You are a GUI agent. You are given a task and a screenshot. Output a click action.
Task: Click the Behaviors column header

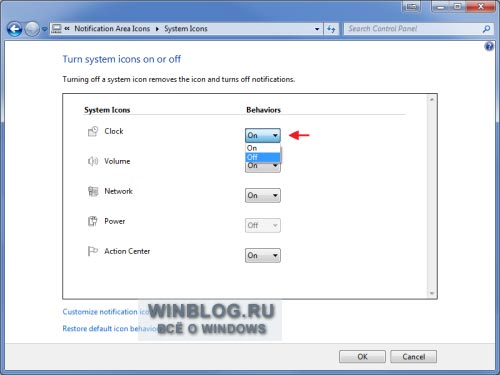263,110
